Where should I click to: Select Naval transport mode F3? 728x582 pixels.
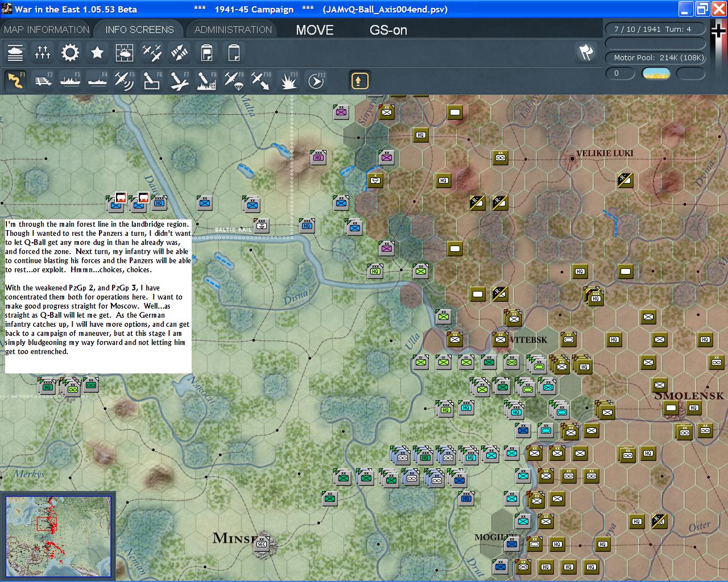click(70, 81)
